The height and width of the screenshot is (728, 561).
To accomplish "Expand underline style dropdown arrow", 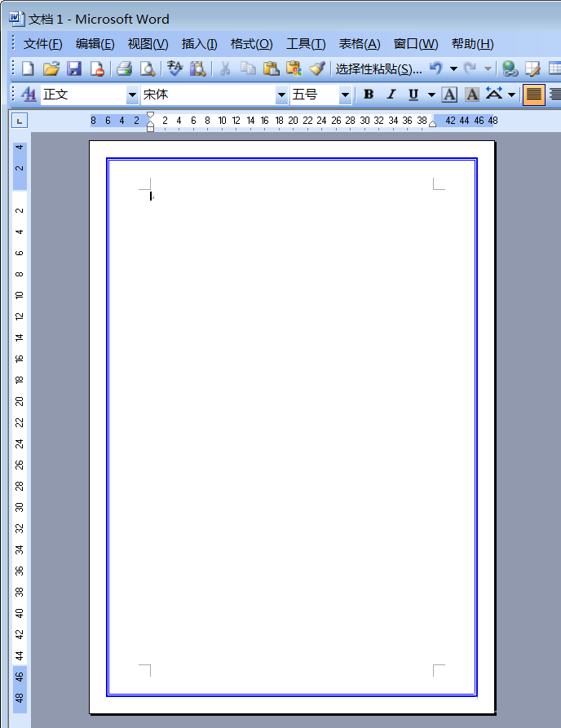I will click(x=431, y=95).
